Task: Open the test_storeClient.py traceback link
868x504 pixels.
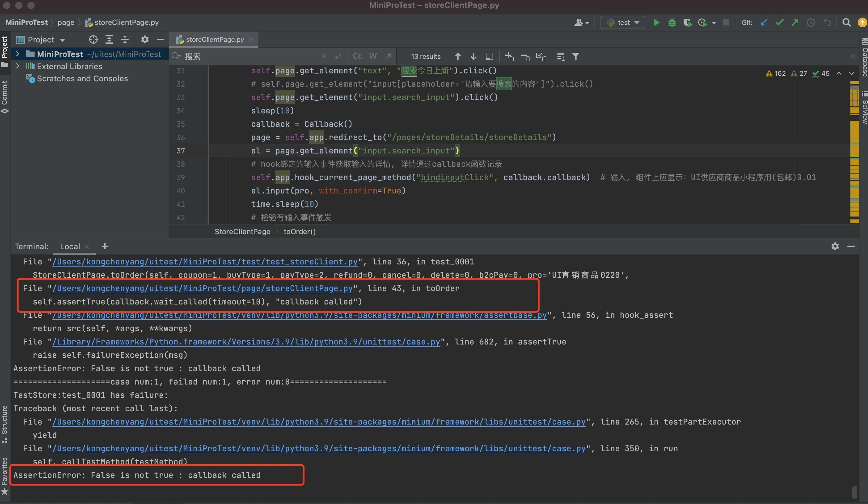Action: click(205, 262)
